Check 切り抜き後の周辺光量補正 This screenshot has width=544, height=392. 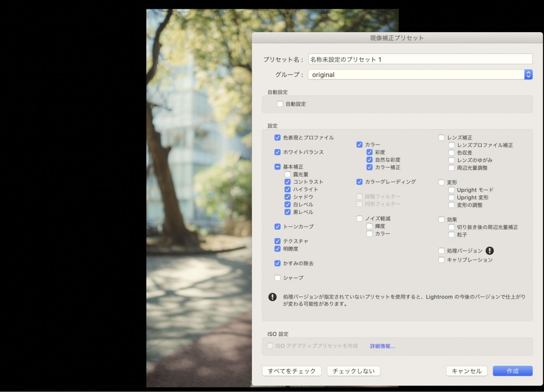click(451, 227)
